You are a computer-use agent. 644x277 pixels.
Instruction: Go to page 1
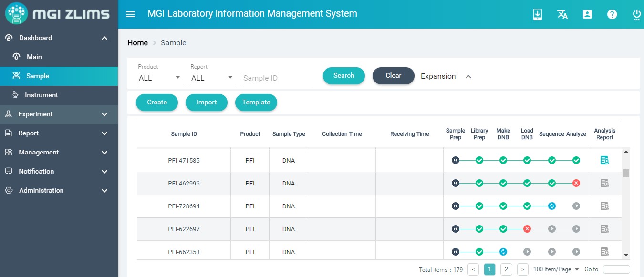pyautogui.click(x=489, y=269)
